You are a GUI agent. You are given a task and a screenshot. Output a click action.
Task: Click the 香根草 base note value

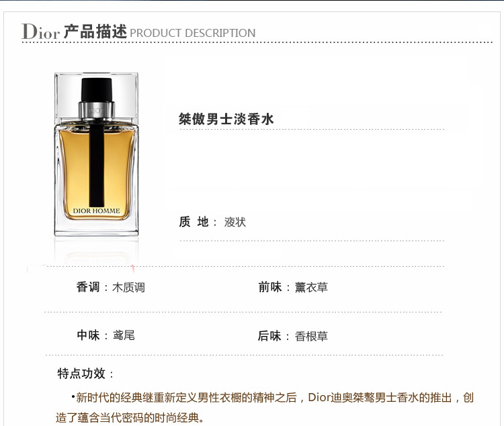[311, 337]
